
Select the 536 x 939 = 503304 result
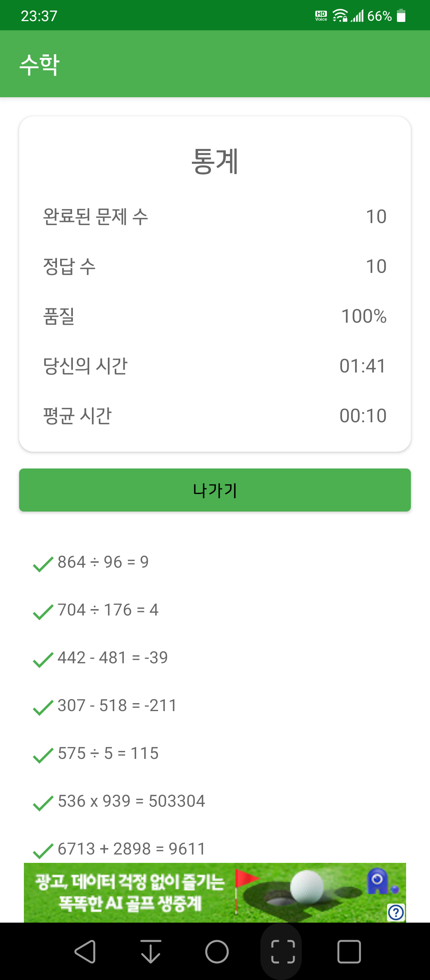pyautogui.click(x=131, y=801)
